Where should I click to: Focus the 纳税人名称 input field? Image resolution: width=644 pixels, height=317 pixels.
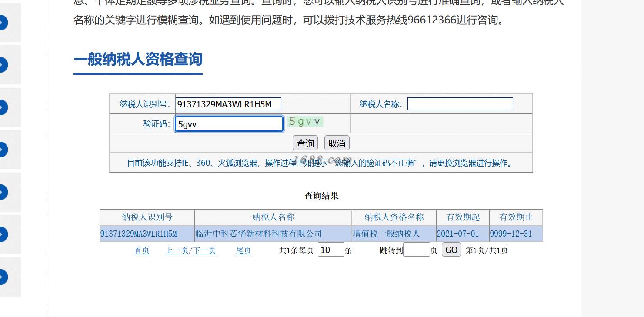(x=460, y=104)
